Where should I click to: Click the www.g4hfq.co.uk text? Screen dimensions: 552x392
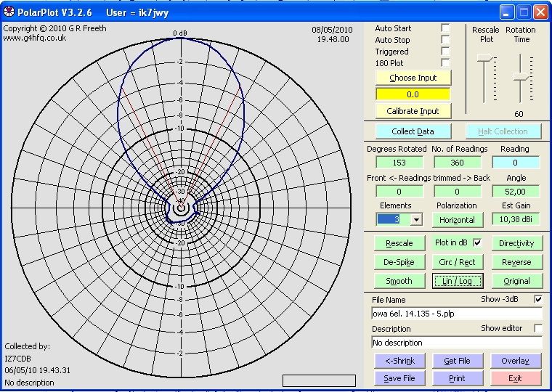[35, 38]
